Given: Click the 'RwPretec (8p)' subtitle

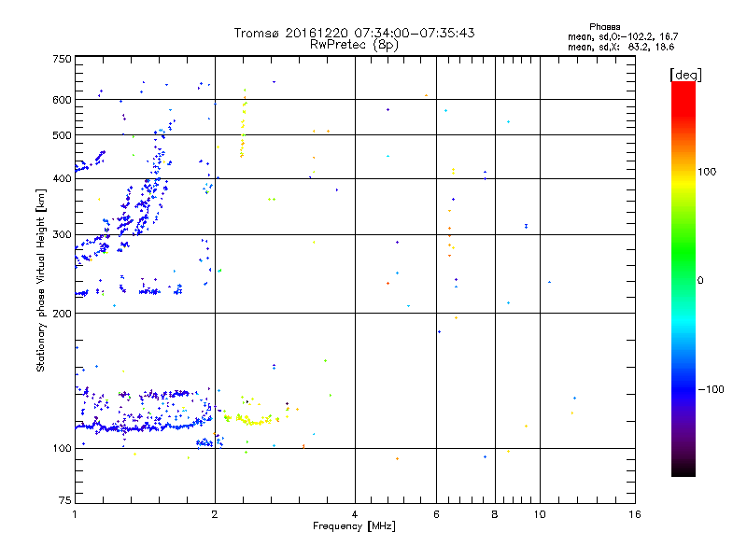Looking at the screenshot, I should [354, 45].
